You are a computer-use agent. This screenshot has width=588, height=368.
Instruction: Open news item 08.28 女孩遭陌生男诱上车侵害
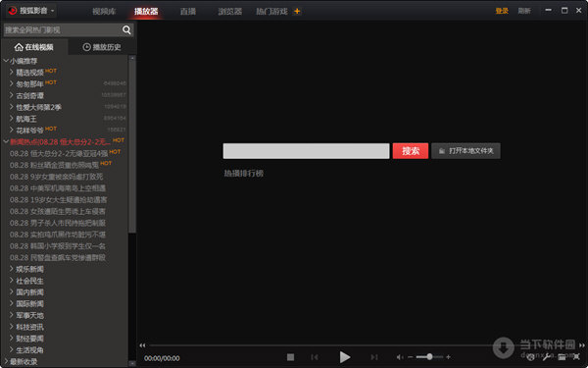[58, 211]
